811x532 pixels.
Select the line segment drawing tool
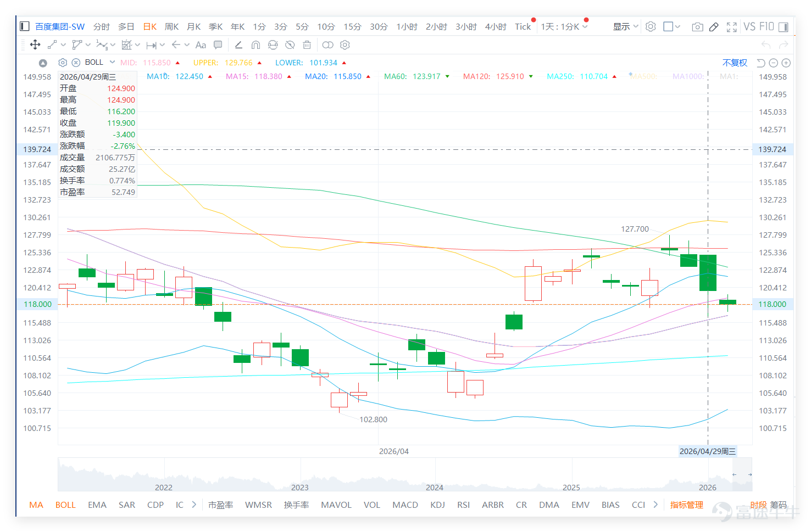(52, 45)
